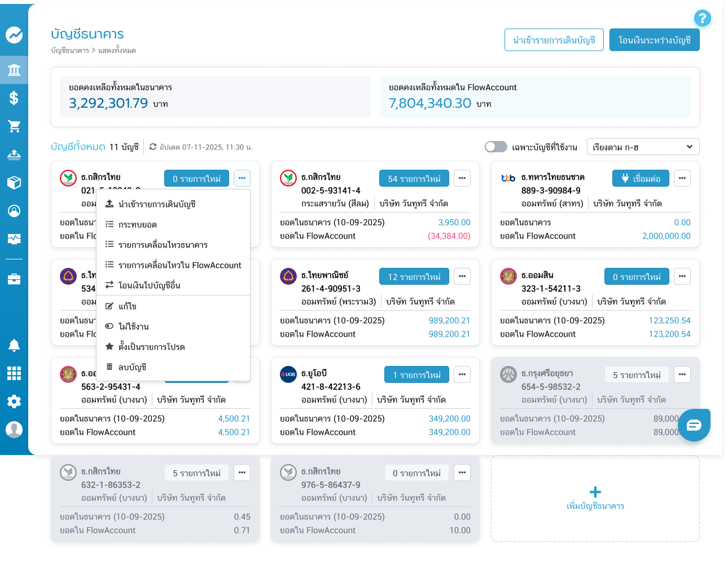The height and width of the screenshot is (587, 728).
Task: Open live chat via the bubble icon
Action: click(694, 425)
